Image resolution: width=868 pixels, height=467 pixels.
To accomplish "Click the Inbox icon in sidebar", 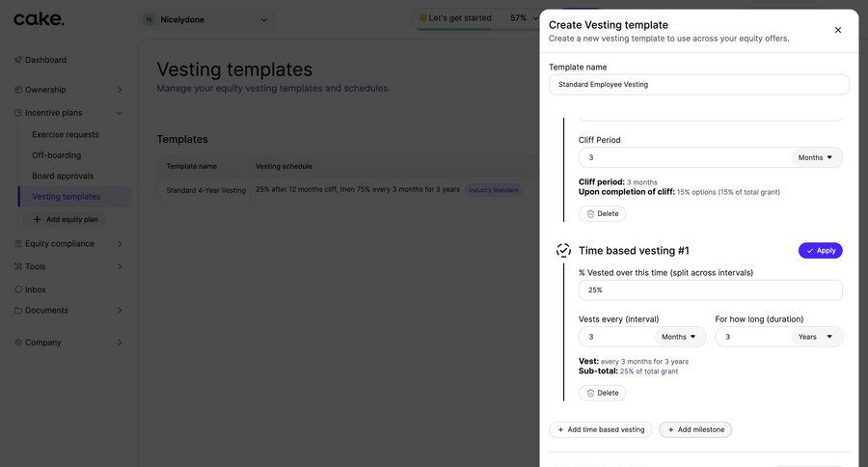I will coord(18,289).
